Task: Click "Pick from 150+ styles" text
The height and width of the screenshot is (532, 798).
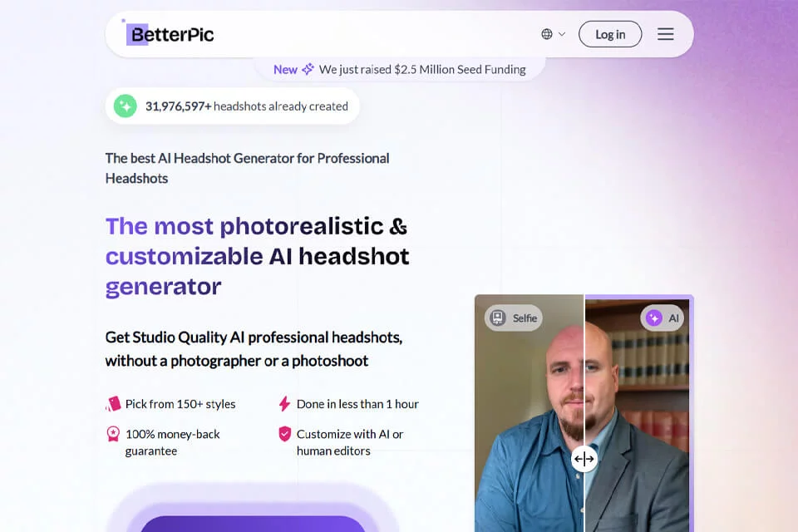Action: 180,404
